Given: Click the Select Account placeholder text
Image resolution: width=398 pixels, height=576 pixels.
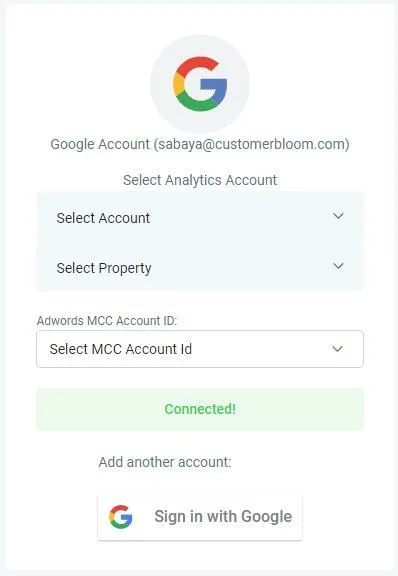Looking at the screenshot, I should coord(103,218).
